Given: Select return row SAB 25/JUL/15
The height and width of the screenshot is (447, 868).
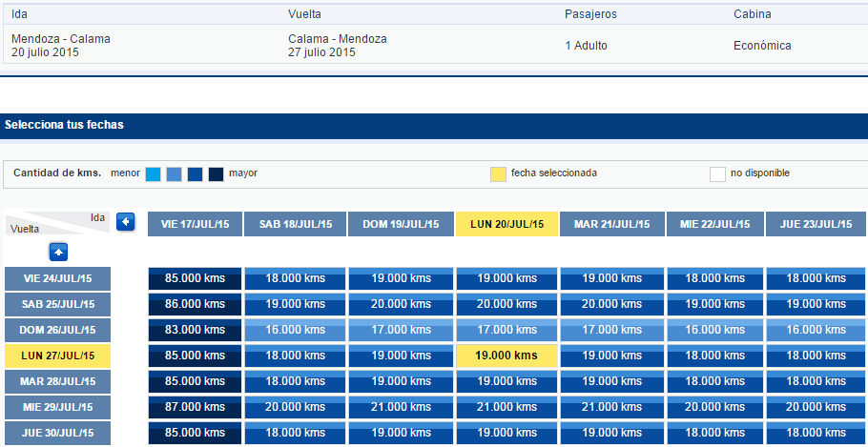Looking at the screenshot, I should (57, 304).
